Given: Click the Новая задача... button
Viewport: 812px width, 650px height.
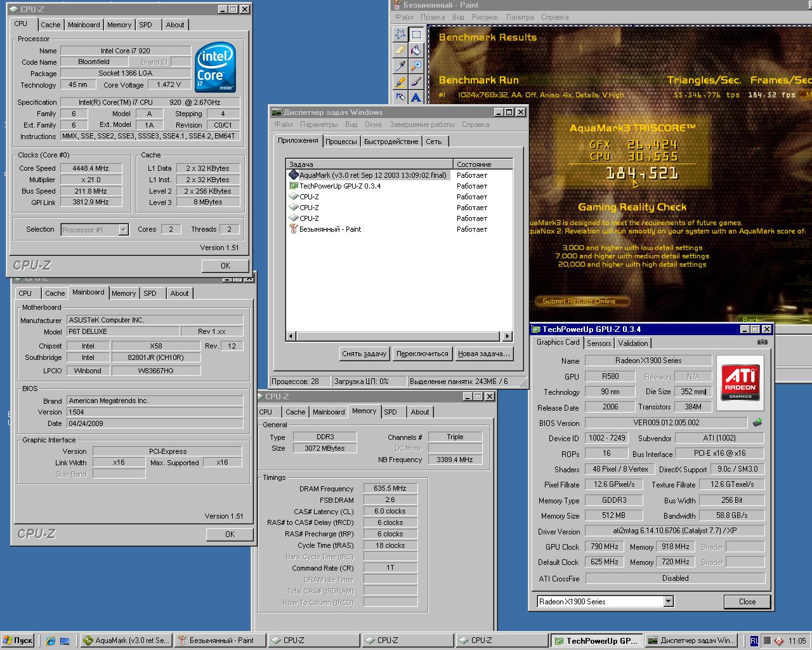Looking at the screenshot, I should pos(483,354).
